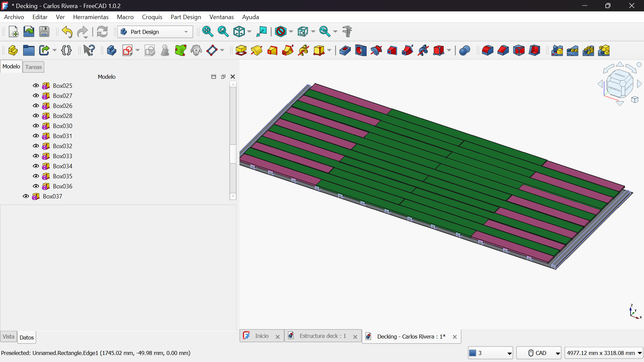This screenshot has height=362, width=644.
Task: Click the isometric view cube icon
Action: (239, 32)
